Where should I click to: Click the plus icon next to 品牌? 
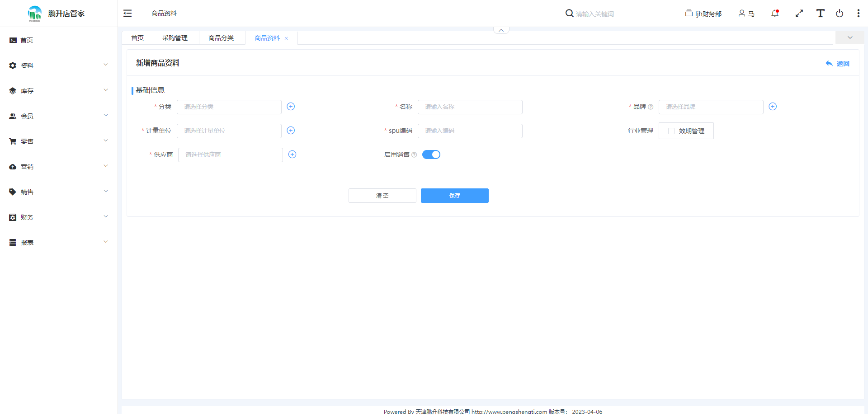pyautogui.click(x=773, y=107)
